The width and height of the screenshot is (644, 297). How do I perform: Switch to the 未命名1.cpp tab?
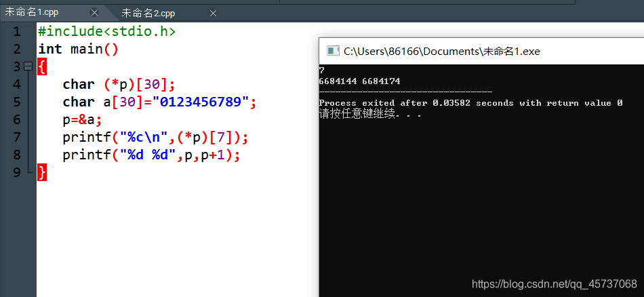pyautogui.click(x=32, y=12)
